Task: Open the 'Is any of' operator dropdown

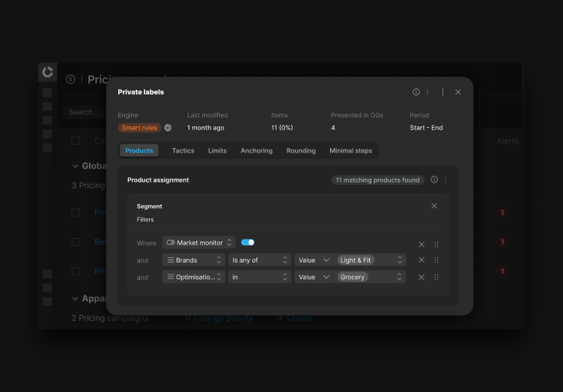Action: pyautogui.click(x=260, y=260)
